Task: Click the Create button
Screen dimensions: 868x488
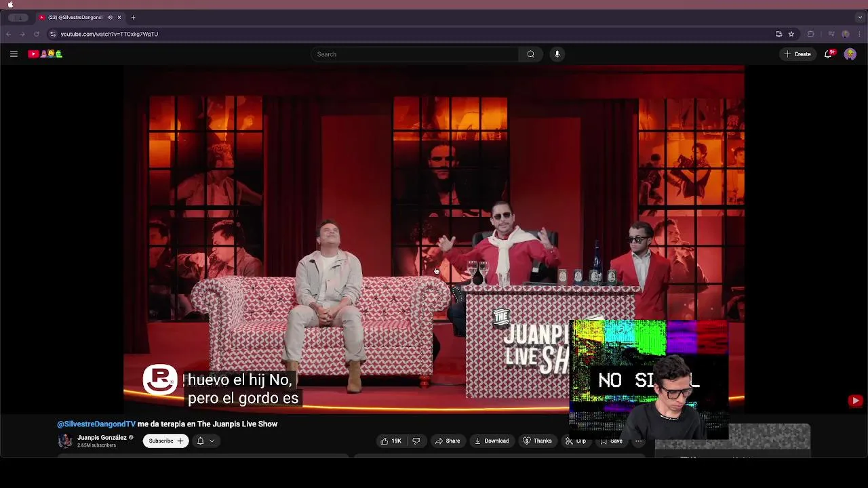Action: (x=797, y=54)
